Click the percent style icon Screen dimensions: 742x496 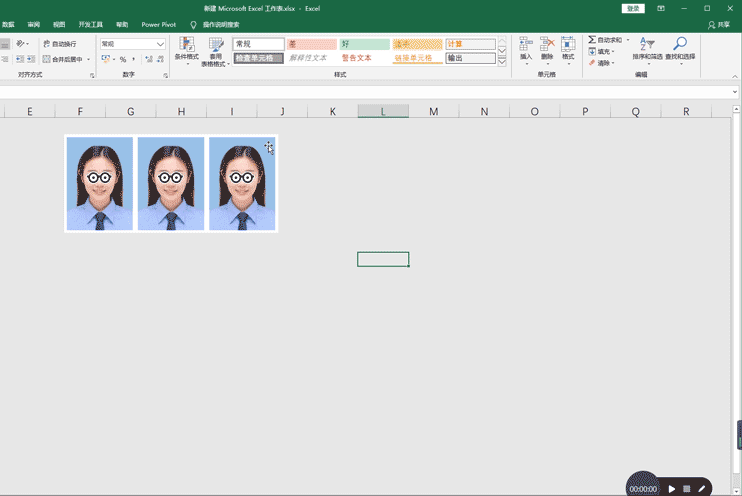(123, 60)
